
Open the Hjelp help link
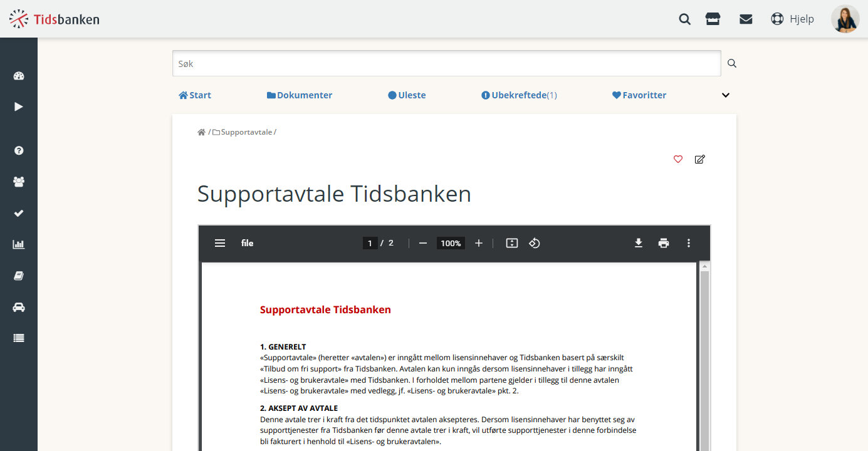coord(792,19)
